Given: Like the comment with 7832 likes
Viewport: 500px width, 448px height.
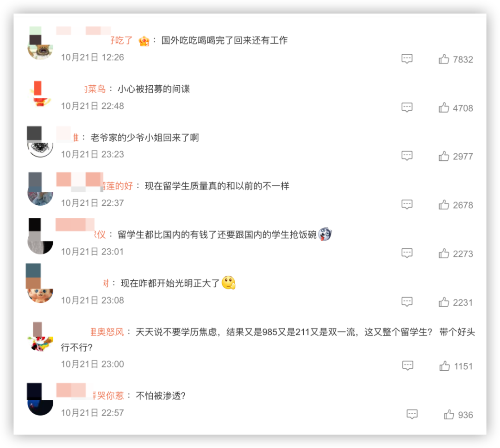Looking at the screenshot, I should click(x=444, y=59).
